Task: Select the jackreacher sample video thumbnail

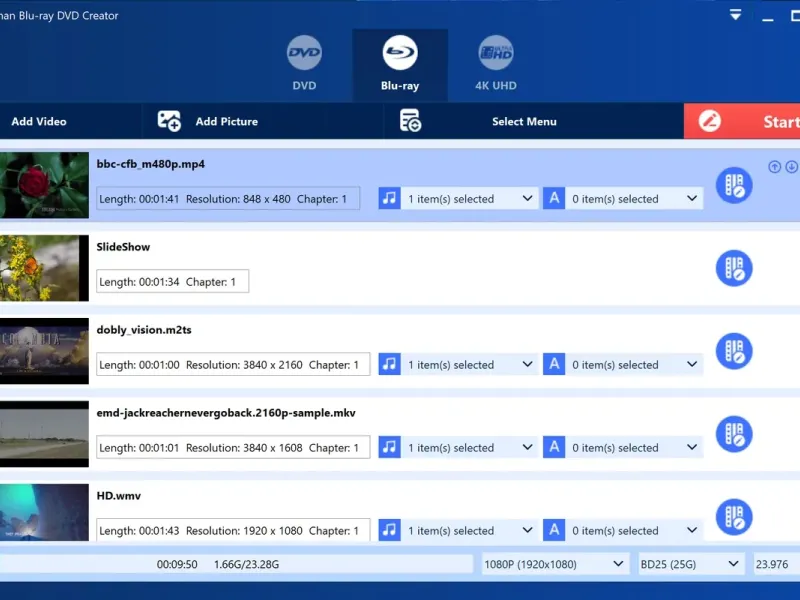Action: click(x=44, y=434)
